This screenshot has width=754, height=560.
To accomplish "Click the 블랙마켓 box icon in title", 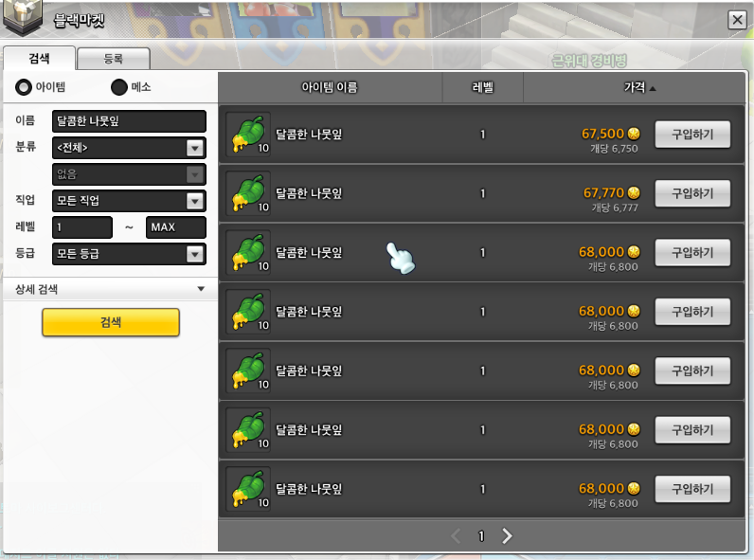I will click(22, 17).
